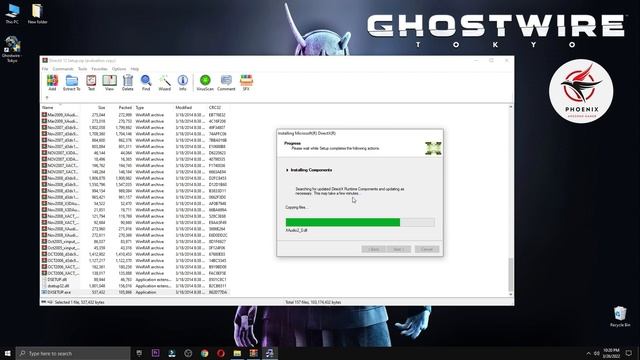Open the Favorites menu
This screenshot has height=360, width=640.
pos(99,69)
